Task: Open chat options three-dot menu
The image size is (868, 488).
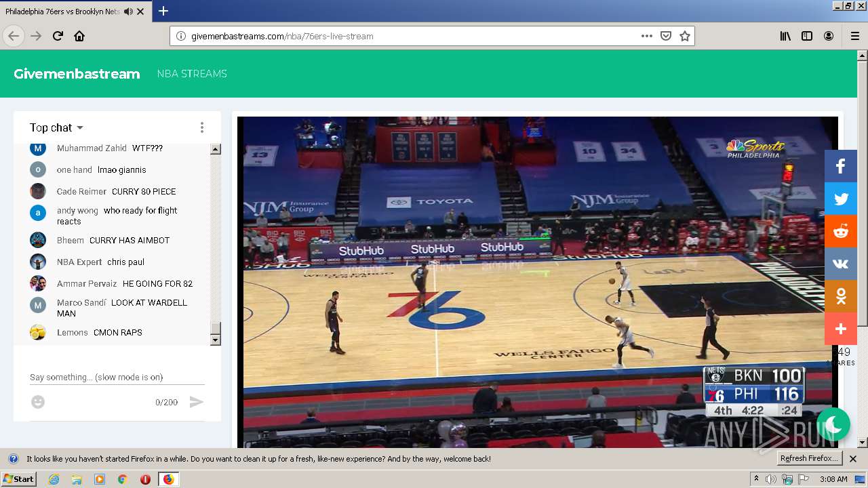Action: click(201, 127)
